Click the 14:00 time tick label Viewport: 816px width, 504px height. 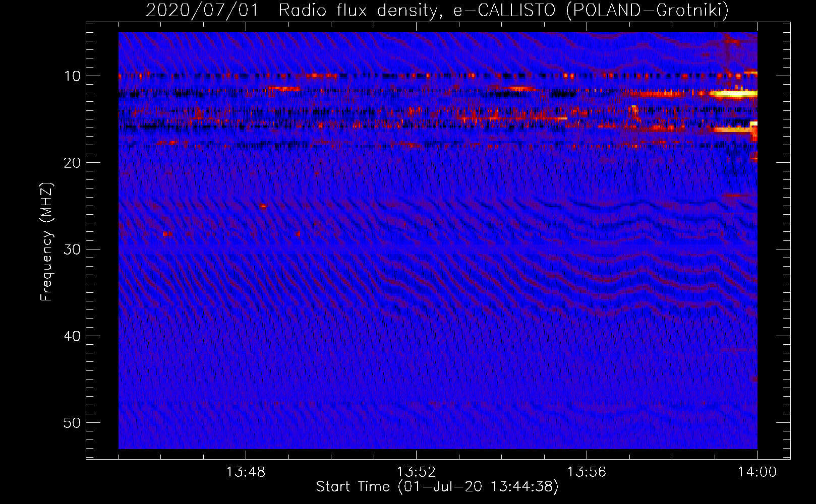tap(757, 472)
